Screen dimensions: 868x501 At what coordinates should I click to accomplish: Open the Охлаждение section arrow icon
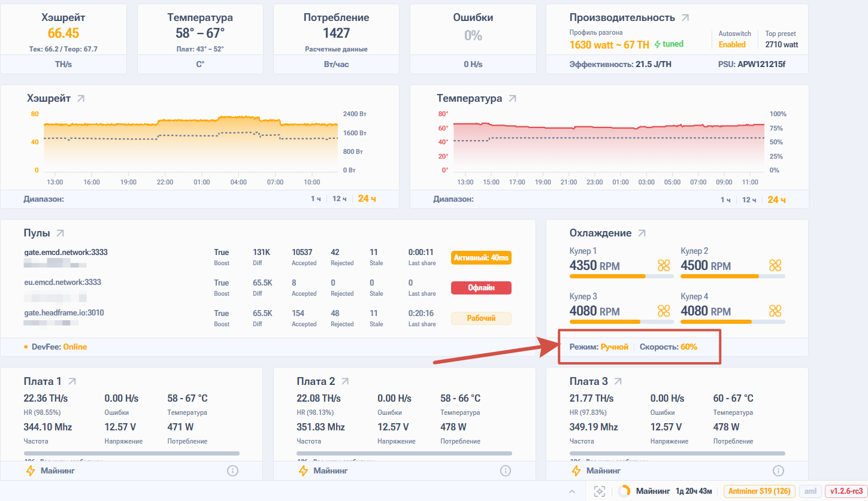pos(642,233)
